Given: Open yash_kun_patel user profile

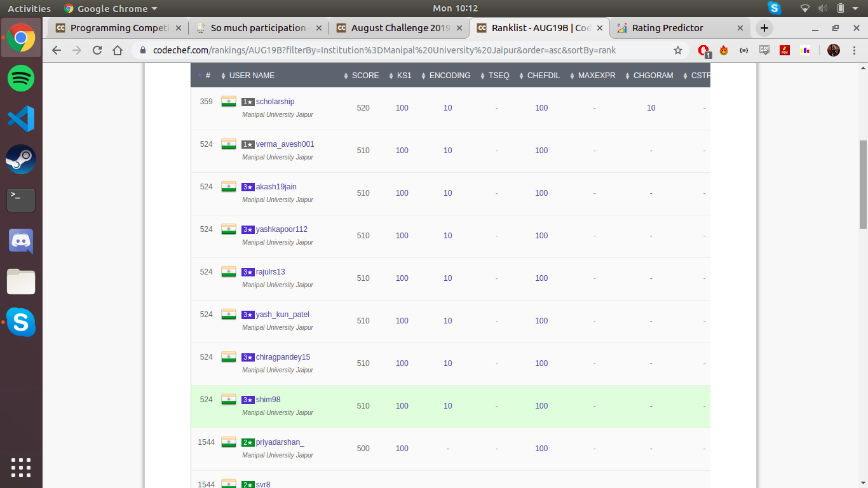Looking at the screenshot, I should [x=282, y=315].
